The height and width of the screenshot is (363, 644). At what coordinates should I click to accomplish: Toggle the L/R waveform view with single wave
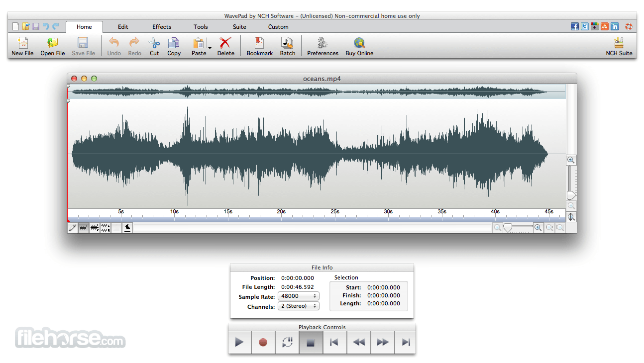coord(95,228)
